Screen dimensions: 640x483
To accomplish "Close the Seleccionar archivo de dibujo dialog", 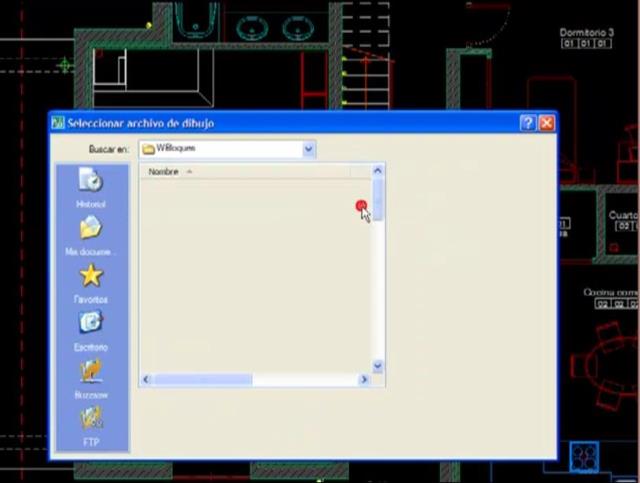I will tap(547, 123).
